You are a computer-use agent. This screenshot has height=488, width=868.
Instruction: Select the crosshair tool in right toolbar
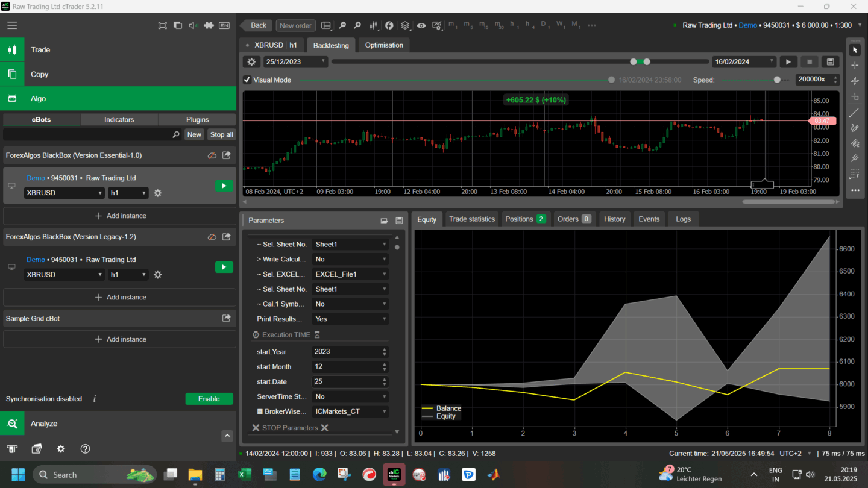854,65
